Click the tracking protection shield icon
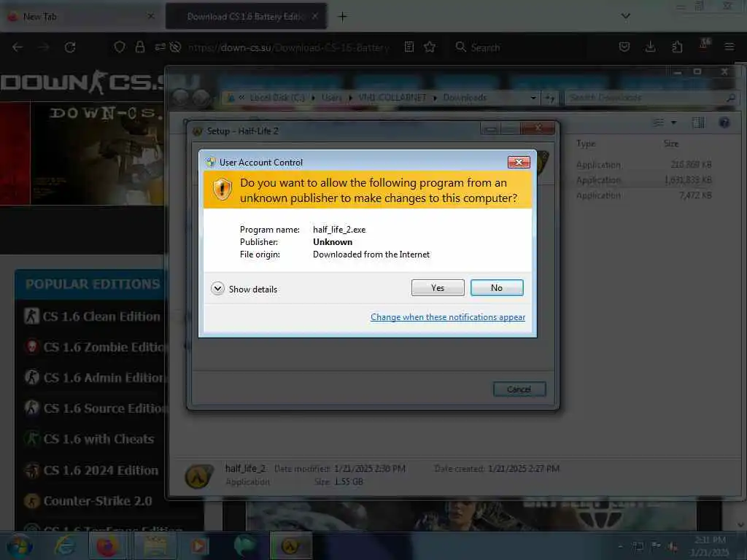Image resolution: width=747 pixels, height=560 pixels. click(120, 47)
